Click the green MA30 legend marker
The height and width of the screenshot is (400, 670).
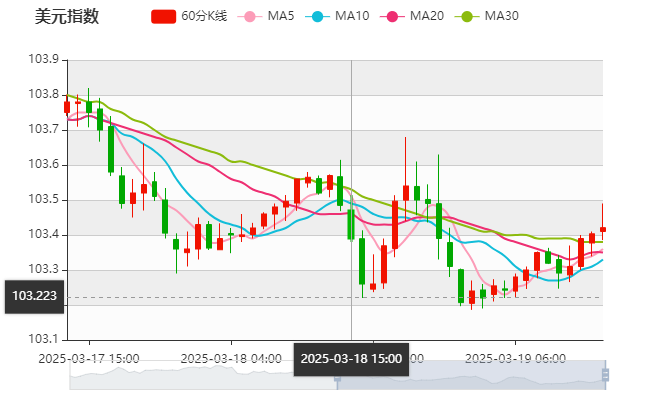click(467, 16)
